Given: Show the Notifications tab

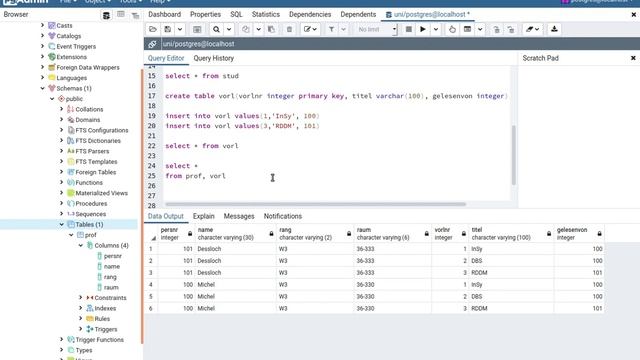Looking at the screenshot, I should point(282,216).
